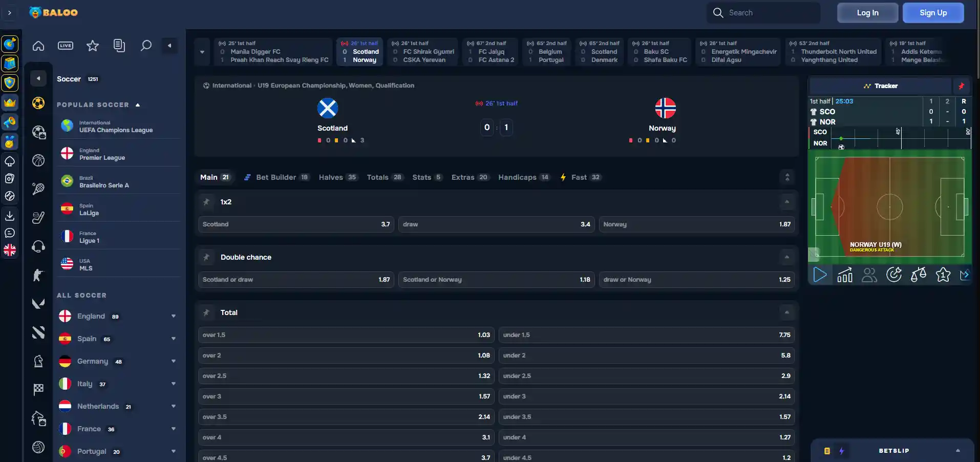
Task: Expand the France leagues list
Action: tap(174, 429)
